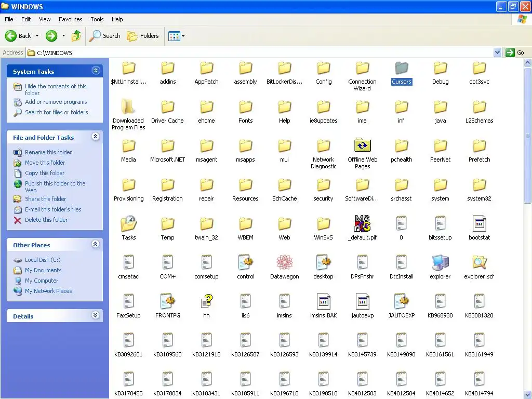532x399 pixels.
Task: Select the Fonts folder icon
Action: 246,107
